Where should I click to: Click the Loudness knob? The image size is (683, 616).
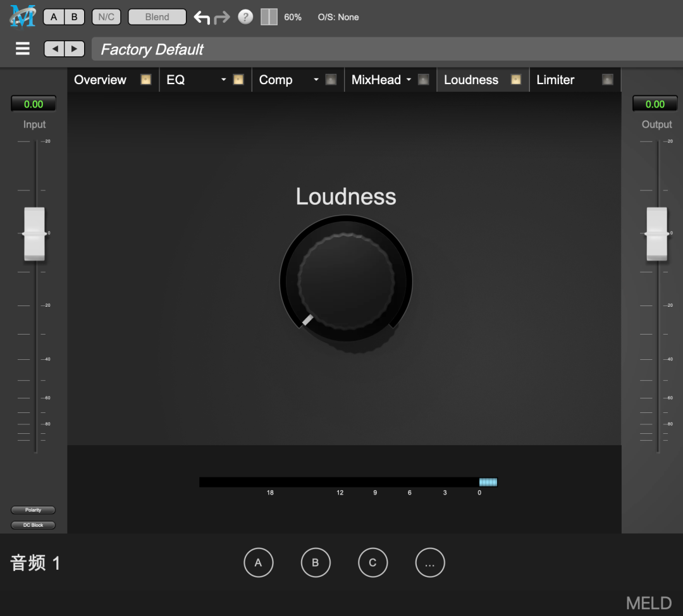coord(346,281)
